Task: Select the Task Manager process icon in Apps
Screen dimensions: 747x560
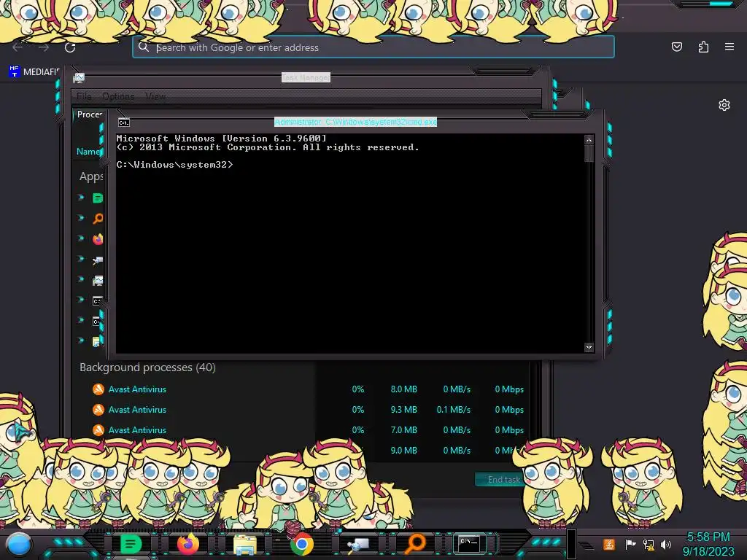Action: click(x=98, y=280)
